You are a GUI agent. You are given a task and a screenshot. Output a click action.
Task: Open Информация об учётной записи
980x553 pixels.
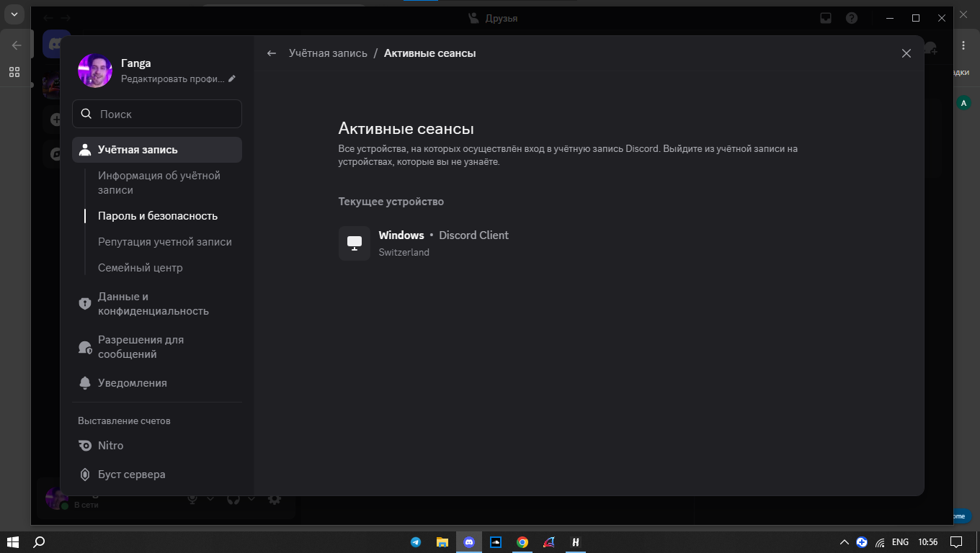(159, 183)
